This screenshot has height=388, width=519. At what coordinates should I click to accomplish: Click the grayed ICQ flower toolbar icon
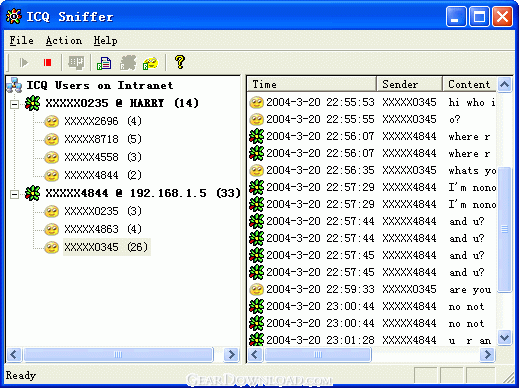(128, 63)
